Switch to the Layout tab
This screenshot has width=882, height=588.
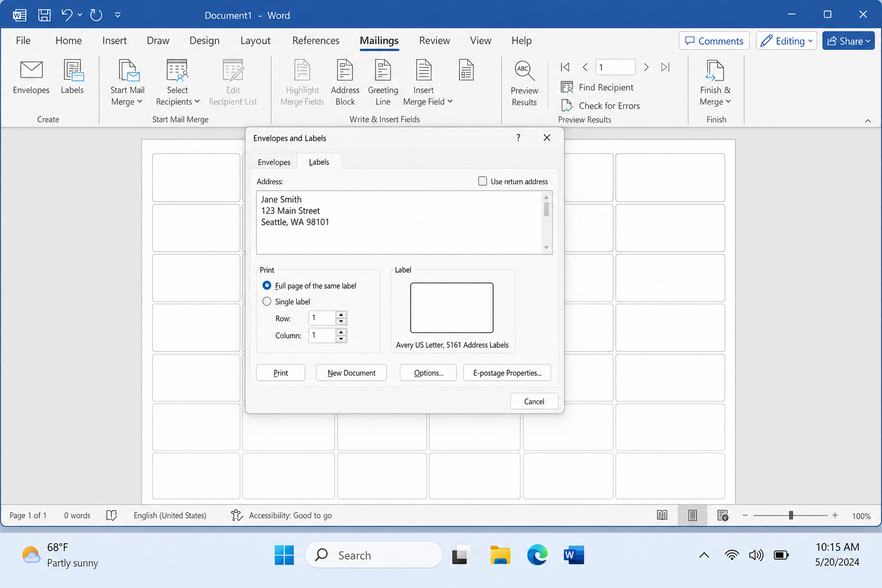click(255, 41)
